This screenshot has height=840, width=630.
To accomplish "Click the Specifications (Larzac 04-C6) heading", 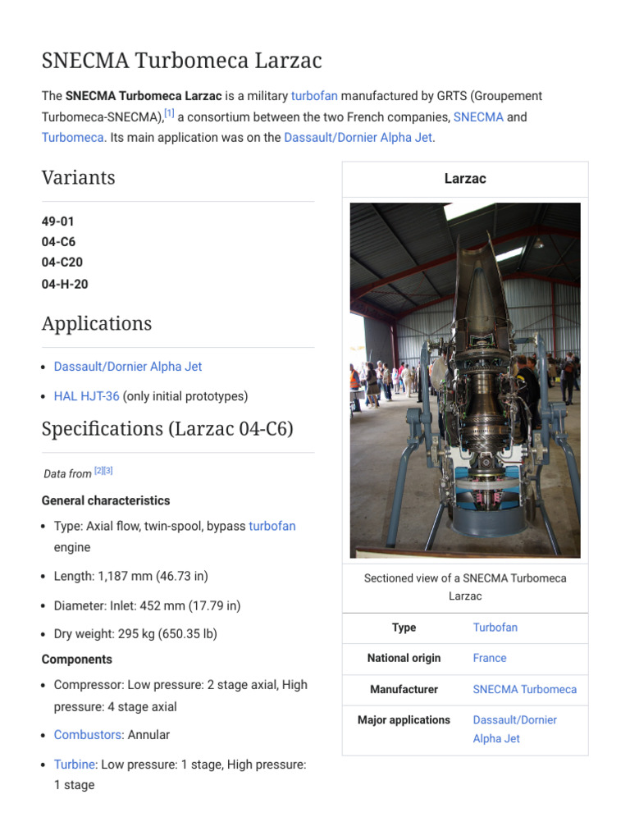I will point(167,429).
